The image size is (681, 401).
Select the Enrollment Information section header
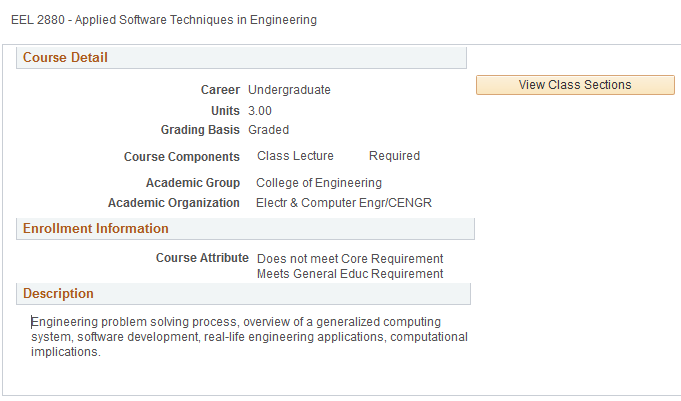(96, 229)
